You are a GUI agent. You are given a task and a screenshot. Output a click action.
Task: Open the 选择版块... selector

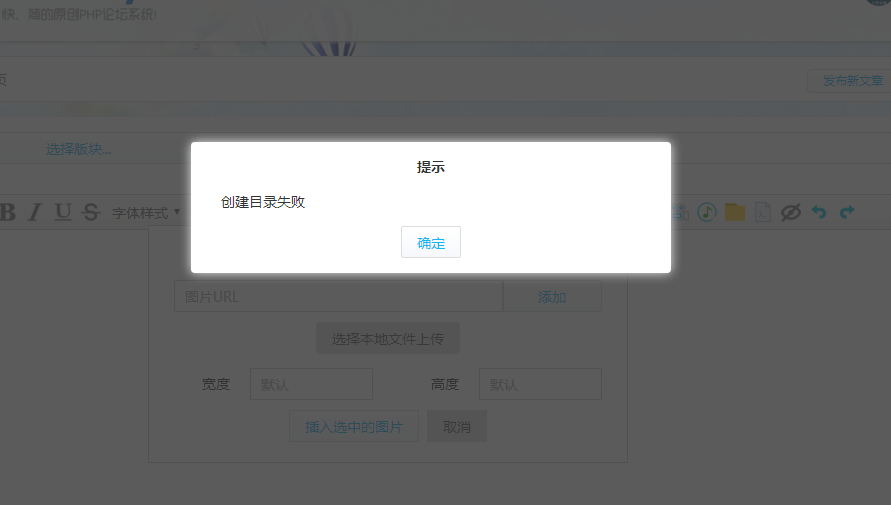[x=78, y=149]
